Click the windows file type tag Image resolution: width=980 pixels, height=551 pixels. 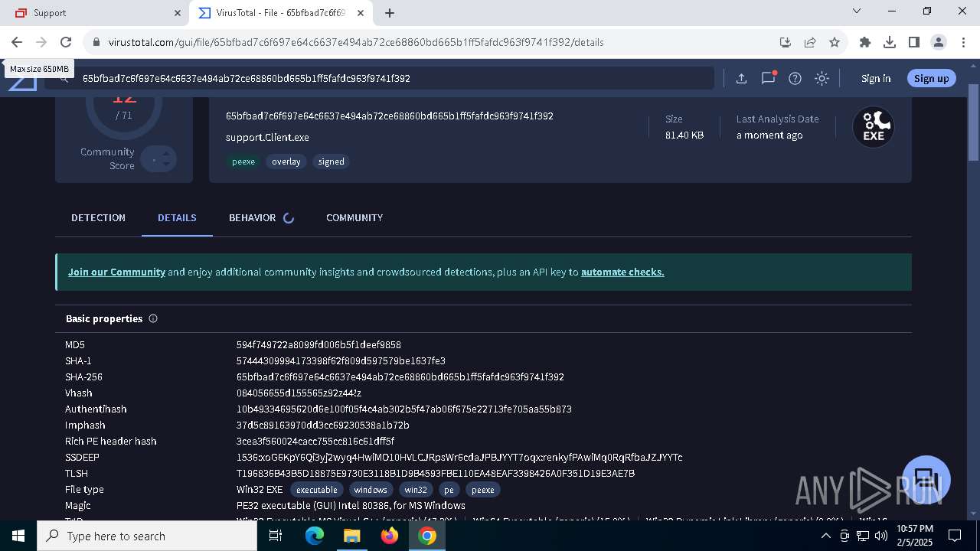371,490
